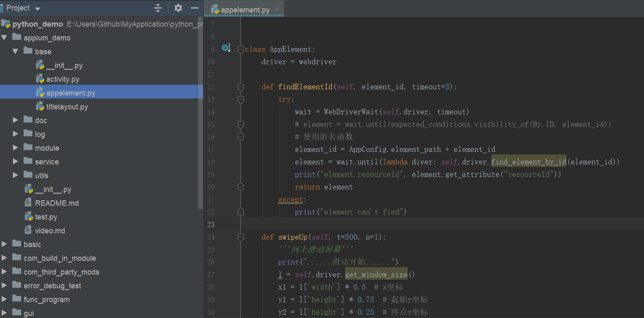Expand the error_debug_test folder

(x=4, y=285)
